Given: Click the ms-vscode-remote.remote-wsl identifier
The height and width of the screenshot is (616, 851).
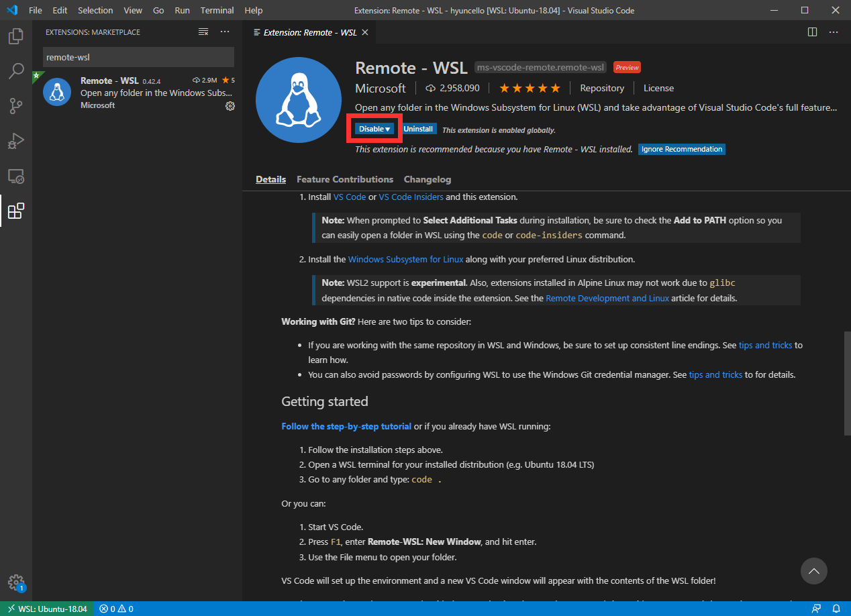Looking at the screenshot, I should [x=541, y=67].
